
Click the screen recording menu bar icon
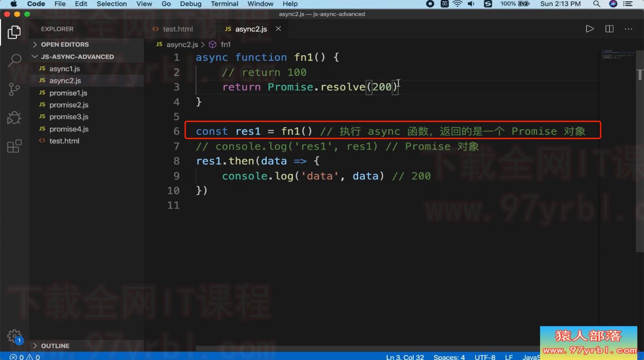[x=430, y=4]
